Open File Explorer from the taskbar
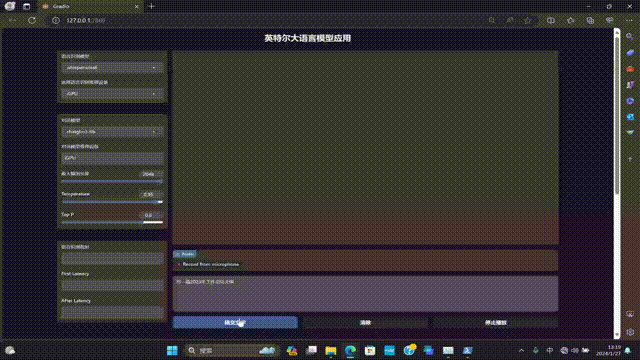640x360 pixels. (331, 350)
